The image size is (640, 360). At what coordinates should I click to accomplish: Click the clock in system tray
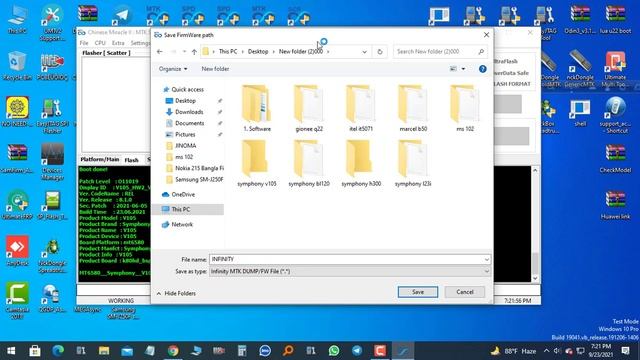pyautogui.click(x=601, y=351)
